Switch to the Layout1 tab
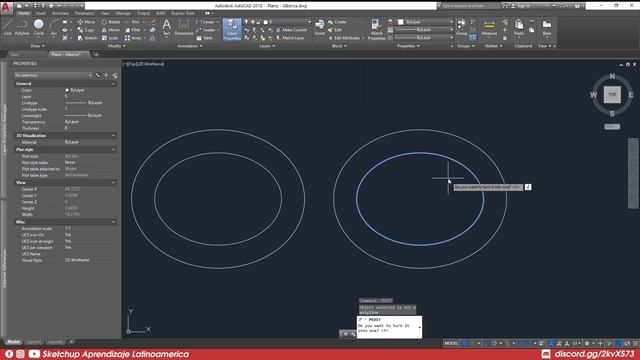 point(33,342)
